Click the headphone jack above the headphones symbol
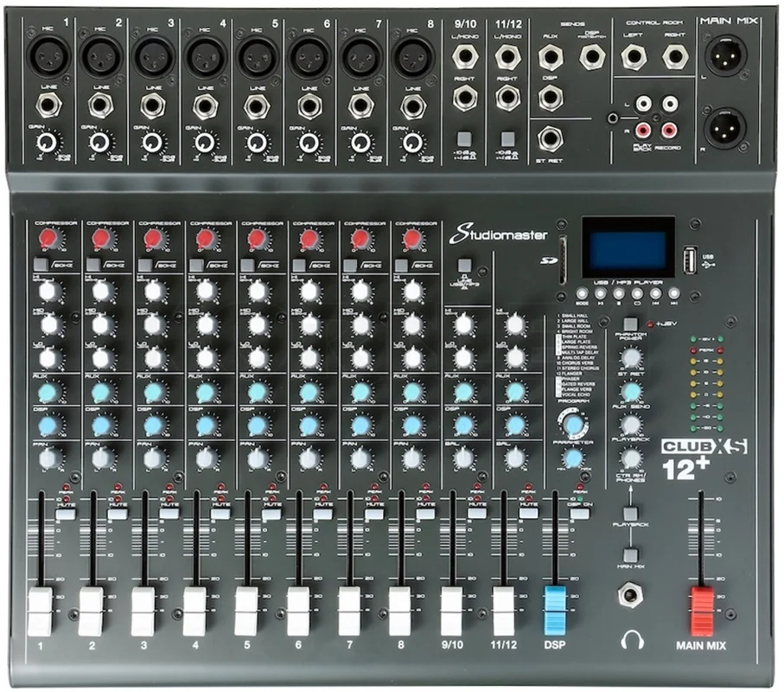This screenshot has width=784, height=692. 630,597
